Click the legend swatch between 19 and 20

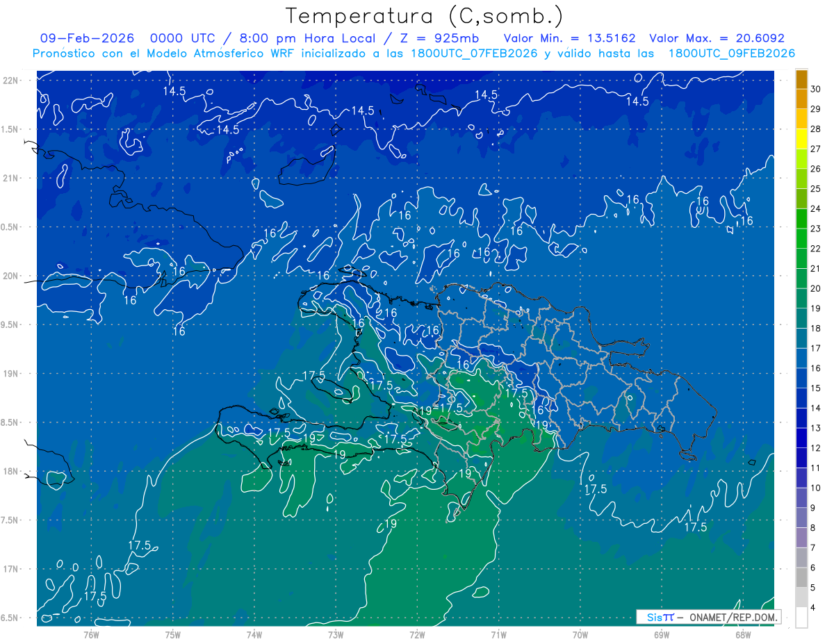(x=801, y=298)
